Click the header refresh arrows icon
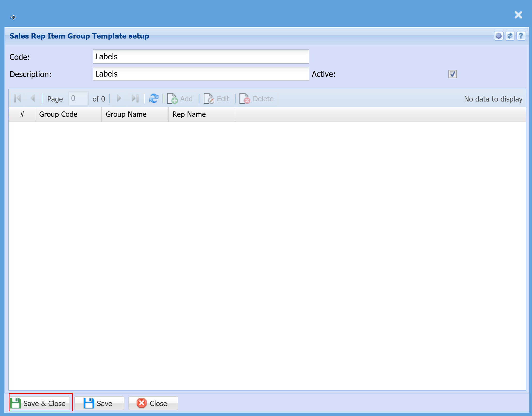 [x=509, y=36]
